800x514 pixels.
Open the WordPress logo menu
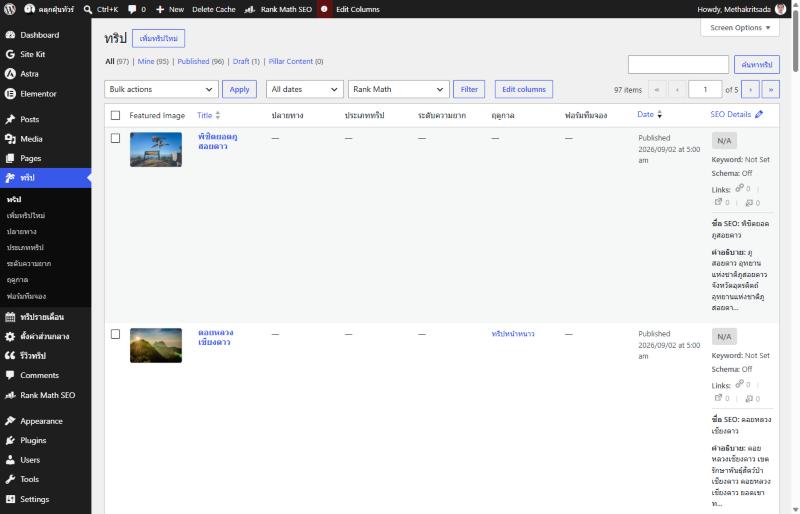pyautogui.click(x=10, y=9)
